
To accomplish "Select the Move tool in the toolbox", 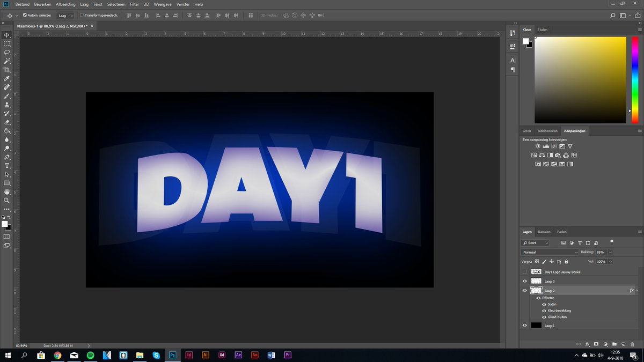I will [7, 34].
